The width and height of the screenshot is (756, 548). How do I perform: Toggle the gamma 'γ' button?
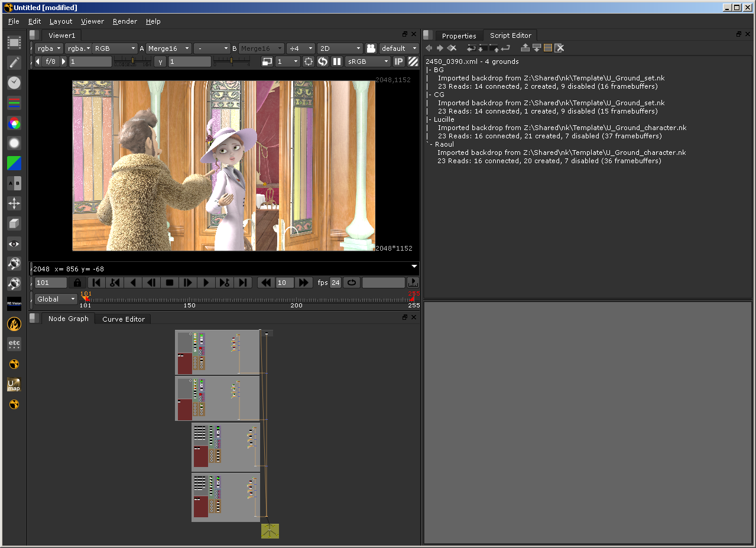coord(160,61)
